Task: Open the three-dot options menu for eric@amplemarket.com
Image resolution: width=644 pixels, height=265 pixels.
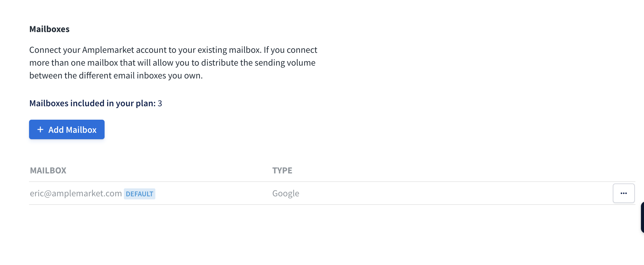Action: (x=624, y=193)
